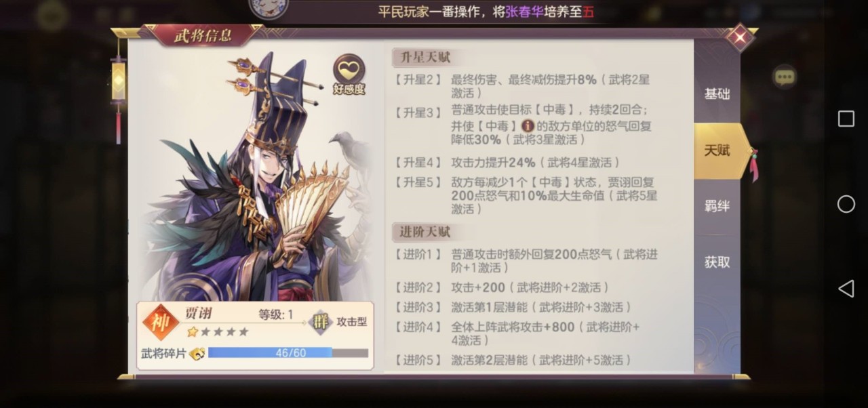Close the 武将信息 panel

[739, 37]
